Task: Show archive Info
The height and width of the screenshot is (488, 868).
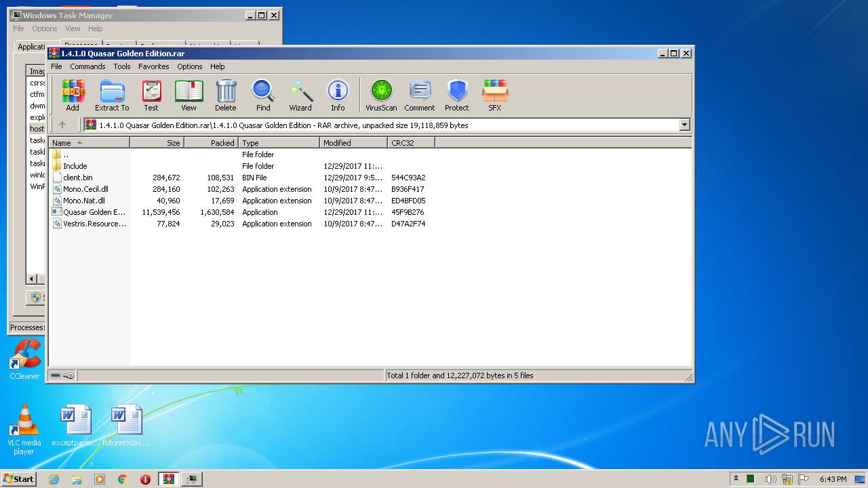Action: coord(338,95)
